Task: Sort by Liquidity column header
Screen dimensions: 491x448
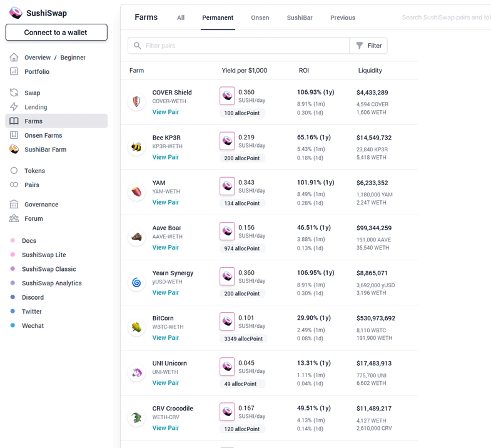Action: tap(370, 71)
